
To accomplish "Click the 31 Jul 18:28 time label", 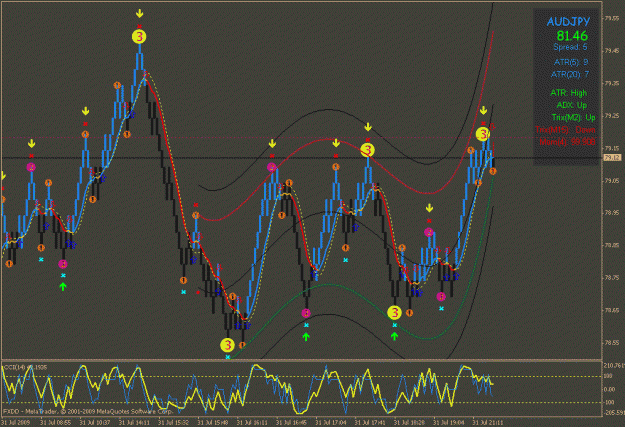I will (409, 422).
